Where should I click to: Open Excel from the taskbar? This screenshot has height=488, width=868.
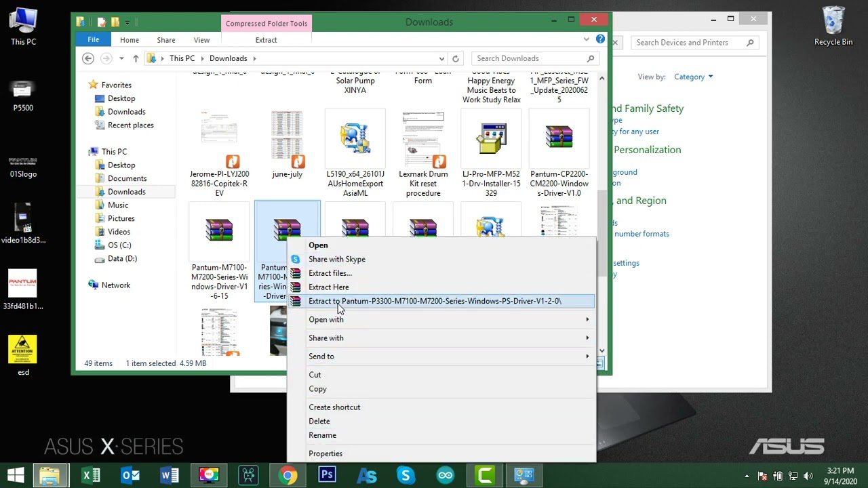point(91,475)
